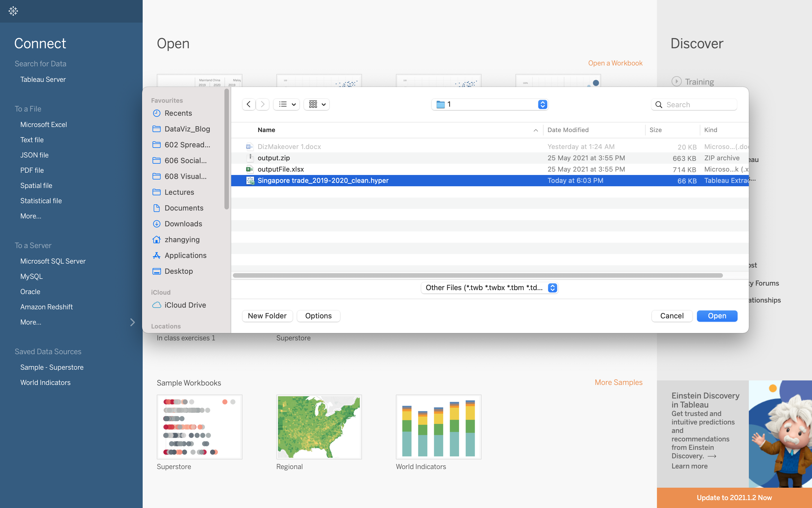Connect to Microsoft SQL Server
The image size is (812, 508).
[x=53, y=261]
